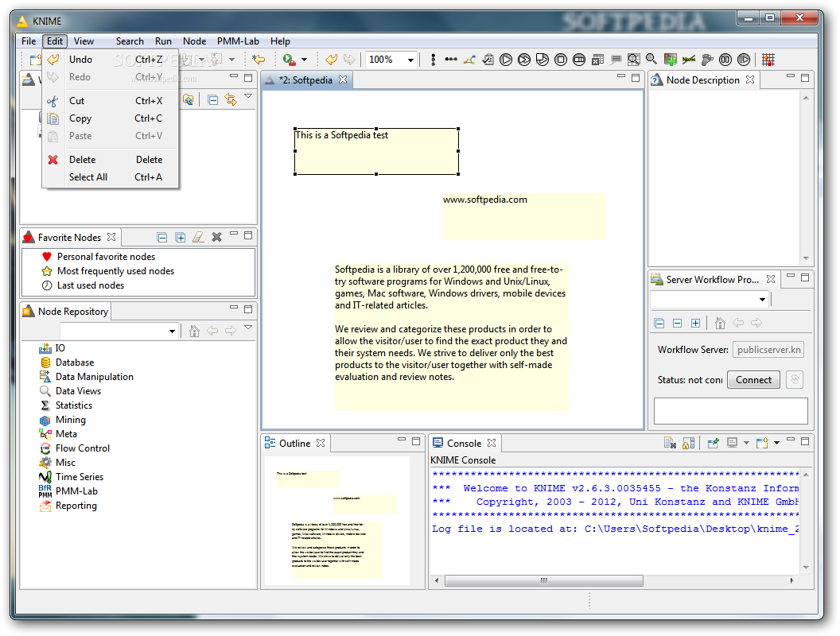The width and height of the screenshot is (840, 636).
Task: Click the new workflow wizard toolbar icon
Action: pyautogui.click(x=35, y=60)
